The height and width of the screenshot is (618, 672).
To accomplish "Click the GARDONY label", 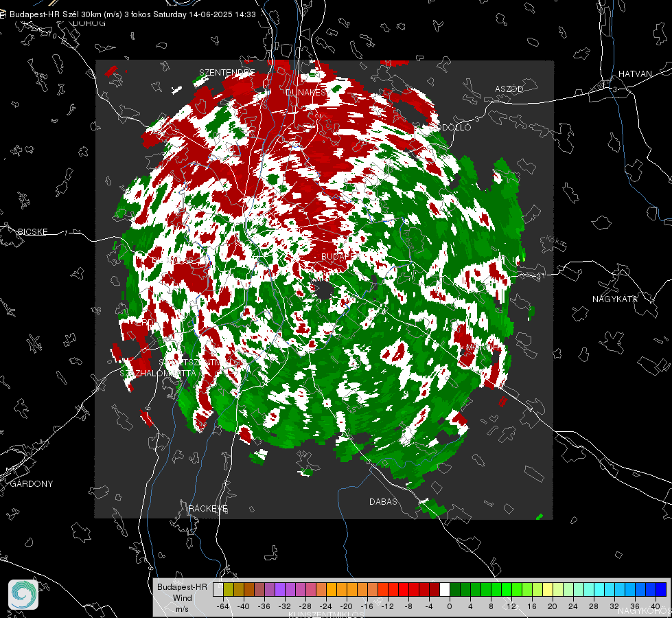I will coord(32,484).
